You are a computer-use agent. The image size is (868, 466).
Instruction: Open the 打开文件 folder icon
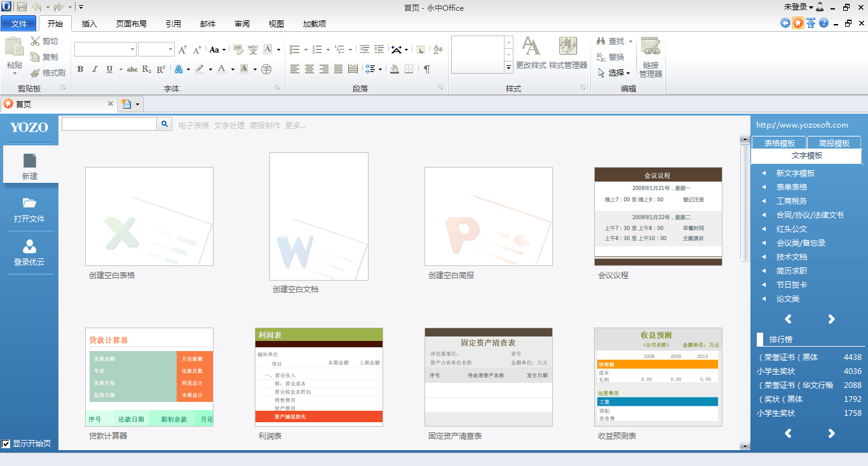29,203
